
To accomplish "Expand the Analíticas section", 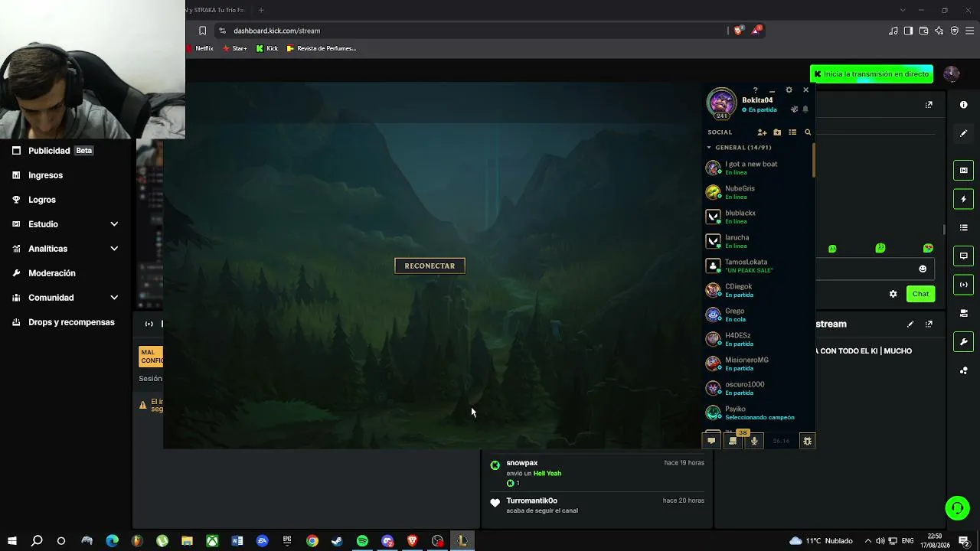I will 67,249.
